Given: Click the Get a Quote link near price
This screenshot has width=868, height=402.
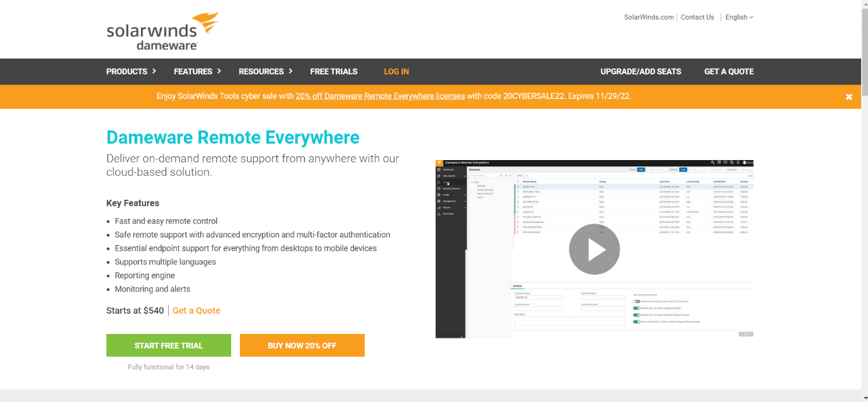Looking at the screenshot, I should pyautogui.click(x=197, y=311).
